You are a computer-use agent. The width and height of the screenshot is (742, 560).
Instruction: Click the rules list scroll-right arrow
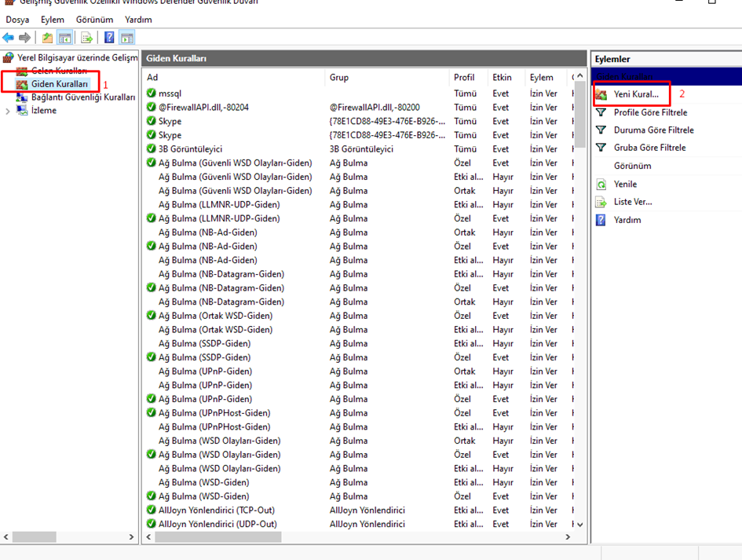tap(568, 536)
